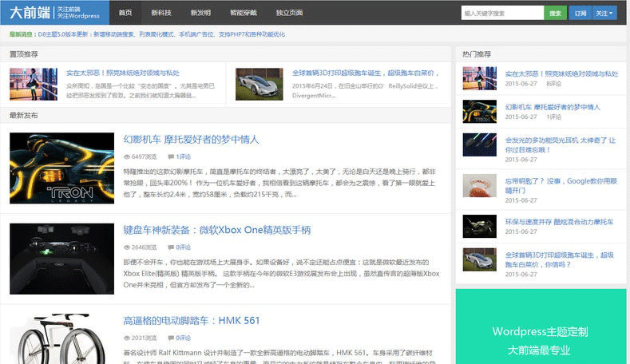Open the 首页 navigation item
The image size is (630, 364).
pyautogui.click(x=125, y=13)
